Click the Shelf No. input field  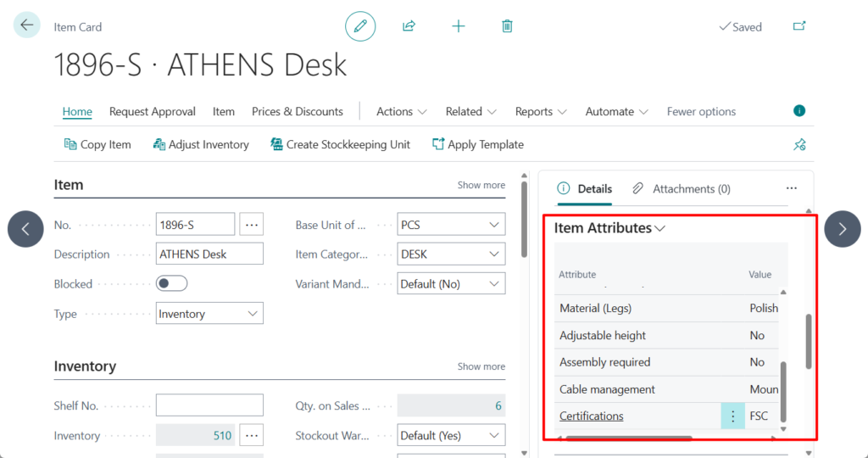(209, 405)
